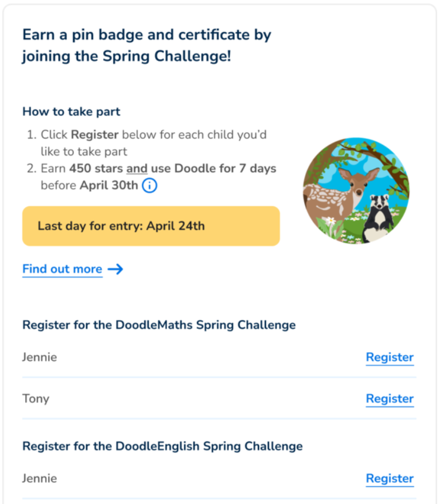The image size is (443, 504).
Task: Register Jennie for the DoodleMaths Spring Challenge
Action: pos(390,357)
